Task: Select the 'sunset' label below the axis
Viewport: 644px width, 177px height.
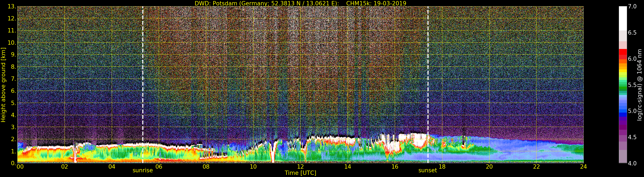Action: 428,170
